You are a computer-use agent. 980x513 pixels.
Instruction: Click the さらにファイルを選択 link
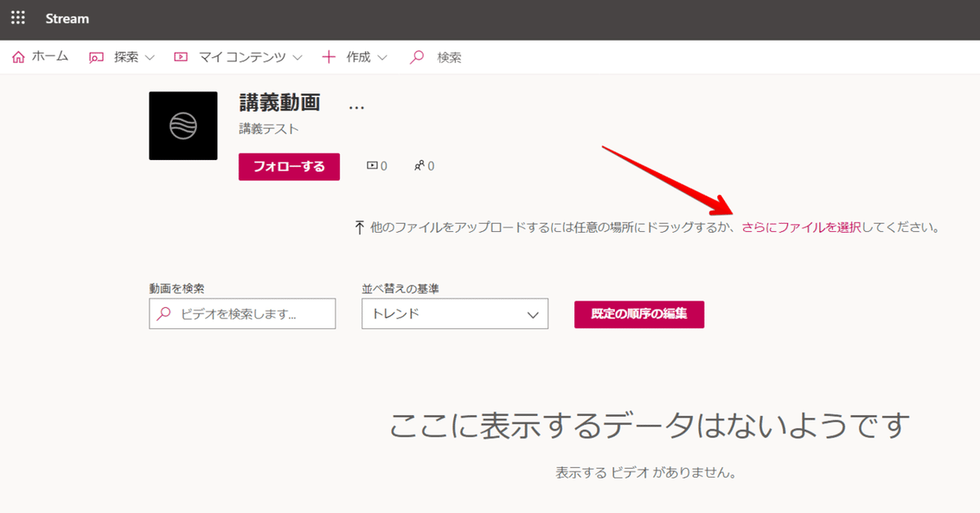(x=801, y=228)
